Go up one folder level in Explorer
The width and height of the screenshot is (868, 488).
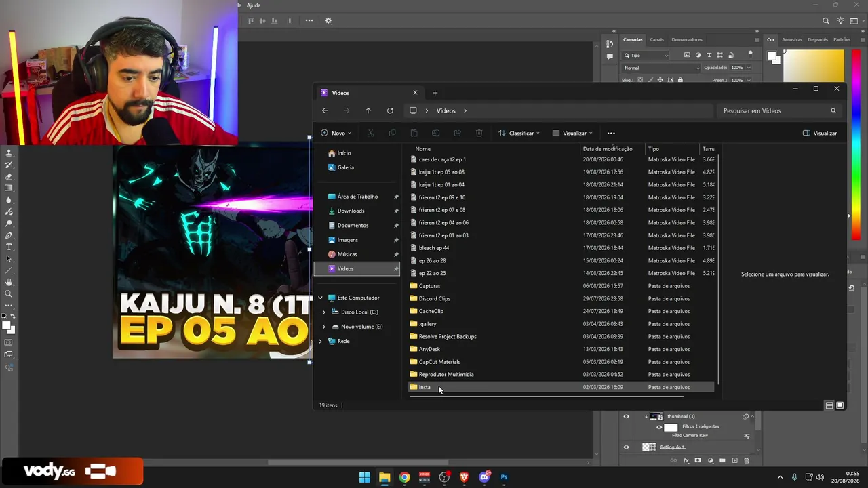coord(368,110)
